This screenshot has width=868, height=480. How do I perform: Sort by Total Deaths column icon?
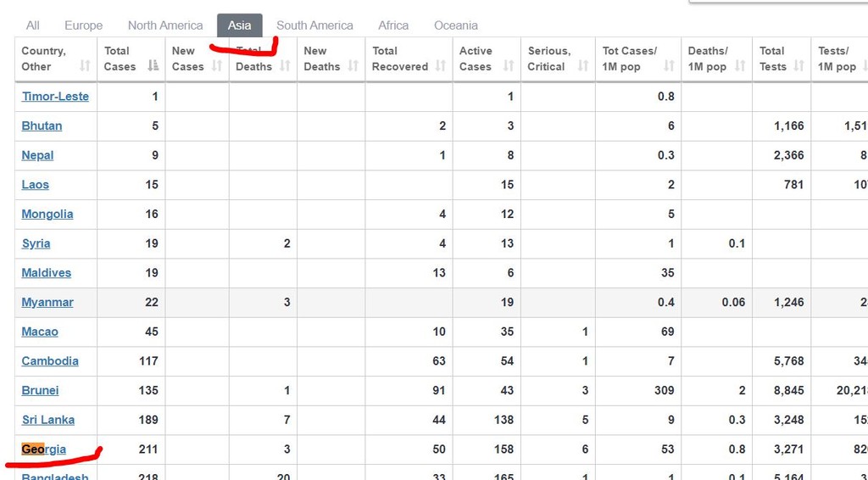click(285, 66)
